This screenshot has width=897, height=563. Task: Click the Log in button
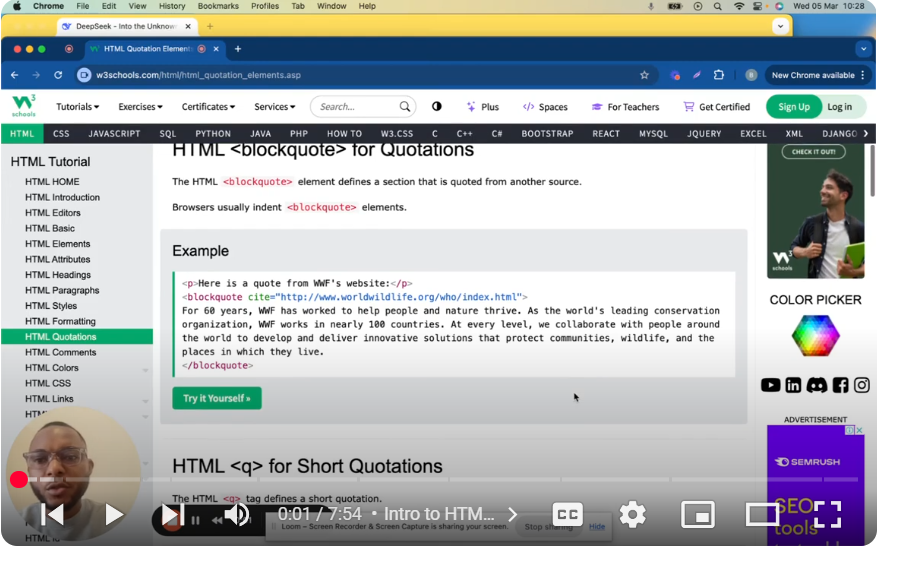pos(839,107)
